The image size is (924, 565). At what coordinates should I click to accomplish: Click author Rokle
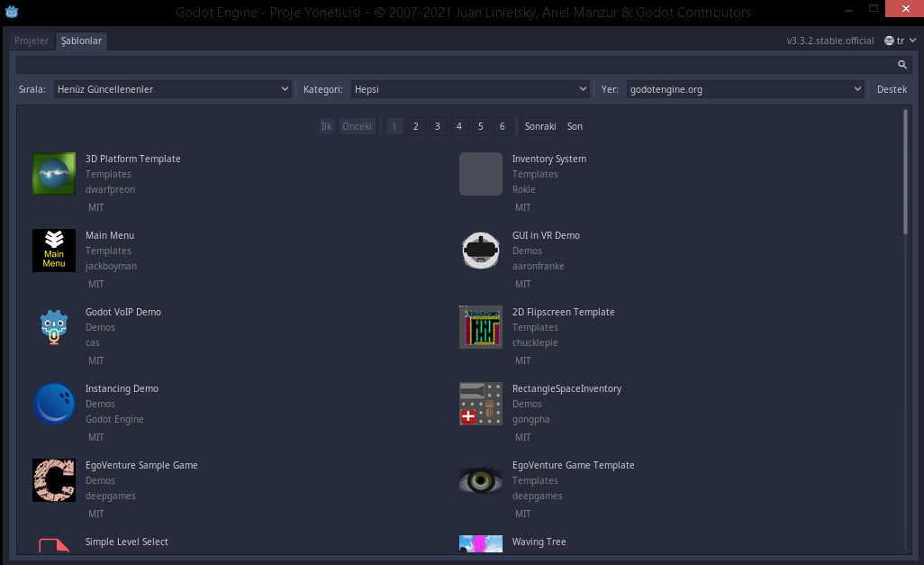click(524, 189)
